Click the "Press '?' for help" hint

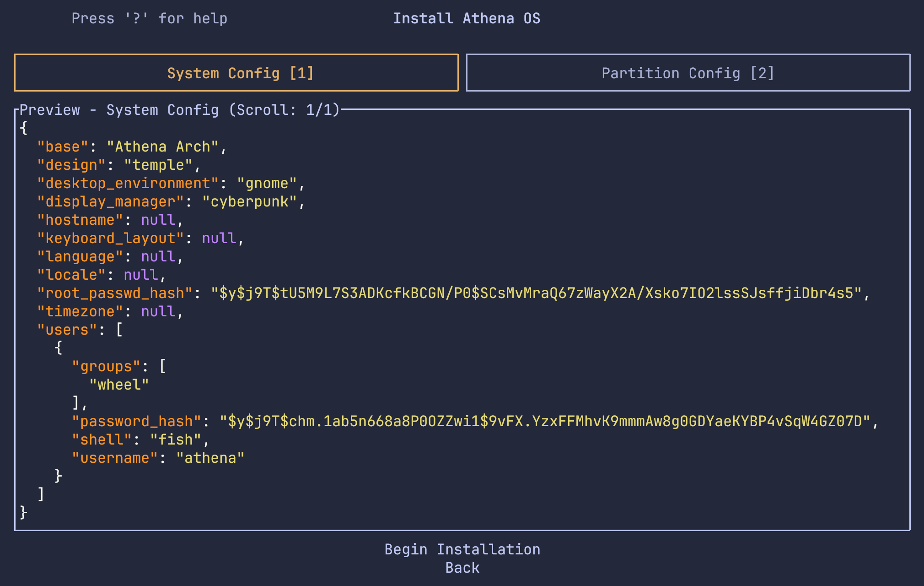[149, 18]
